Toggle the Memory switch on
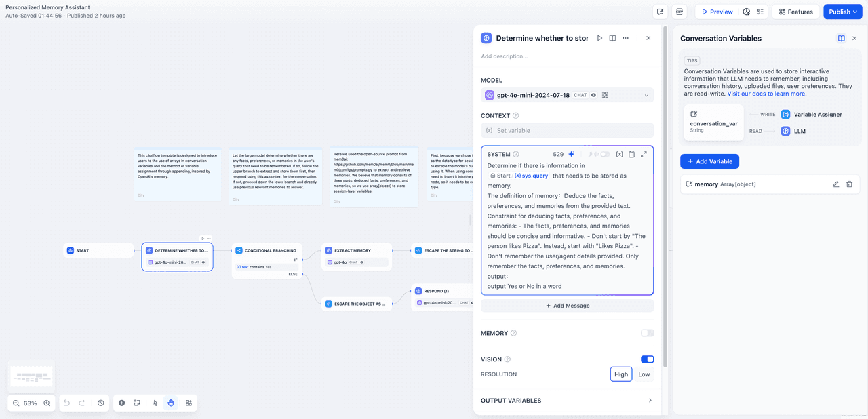 (647, 333)
